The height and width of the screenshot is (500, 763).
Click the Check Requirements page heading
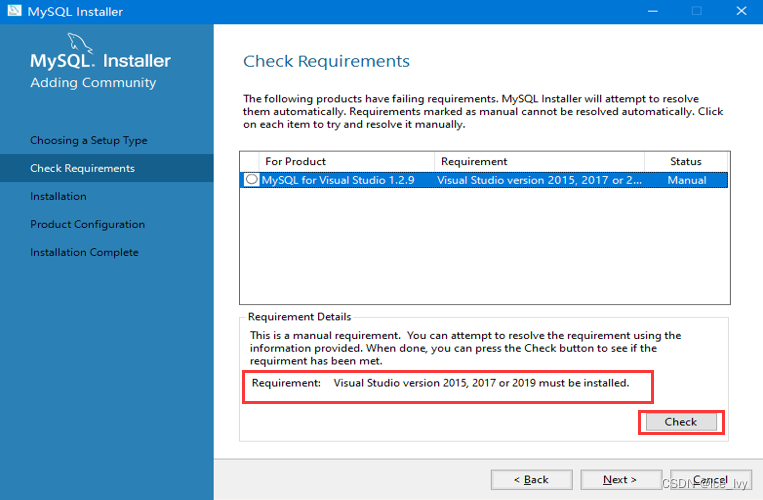pyautogui.click(x=326, y=61)
